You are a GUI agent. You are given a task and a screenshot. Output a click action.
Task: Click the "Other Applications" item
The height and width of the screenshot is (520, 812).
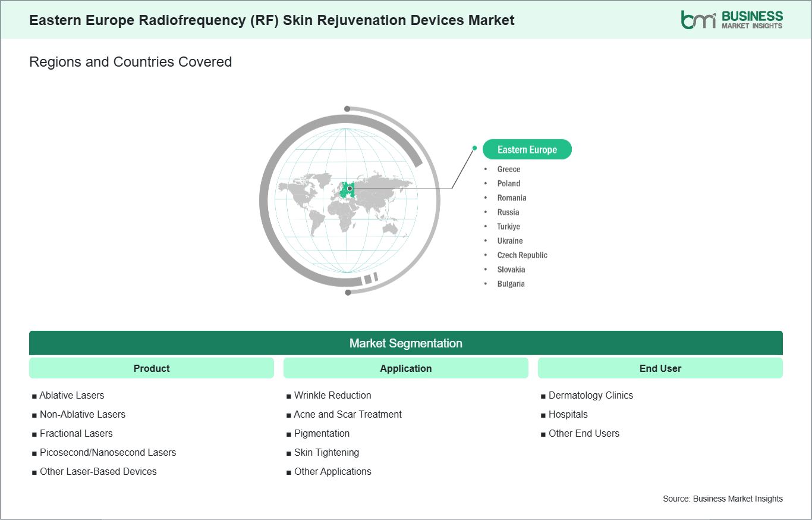(x=332, y=471)
